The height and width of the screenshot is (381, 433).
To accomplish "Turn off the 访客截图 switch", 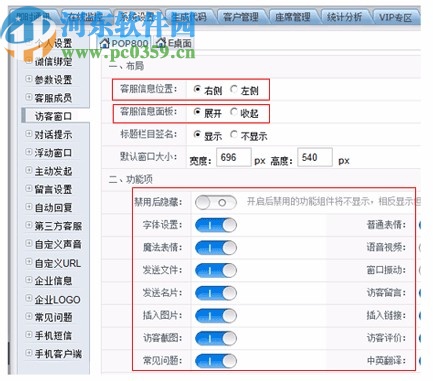I will click(x=216, y=338).
